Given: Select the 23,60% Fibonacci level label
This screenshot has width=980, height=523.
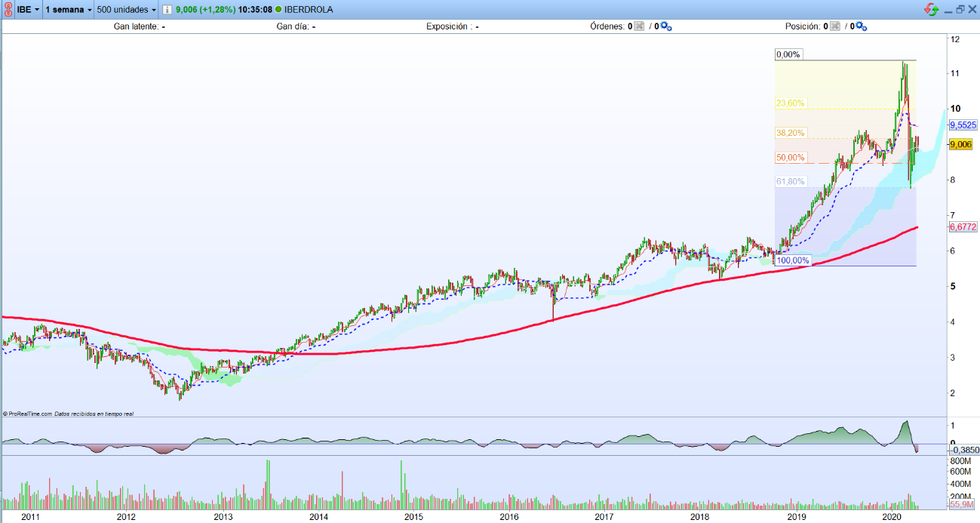Looking at the screenshot, I should [x=791, y=103].
